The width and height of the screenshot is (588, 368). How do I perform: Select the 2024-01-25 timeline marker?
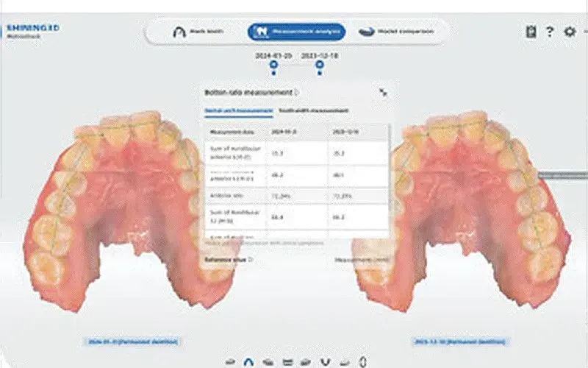[x=273, y=65]
